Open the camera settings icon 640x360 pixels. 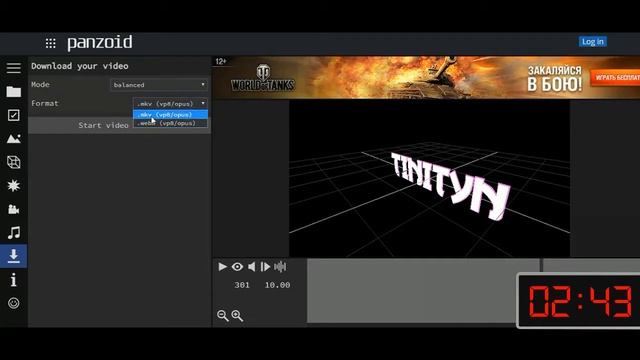(x=13, y=209)
